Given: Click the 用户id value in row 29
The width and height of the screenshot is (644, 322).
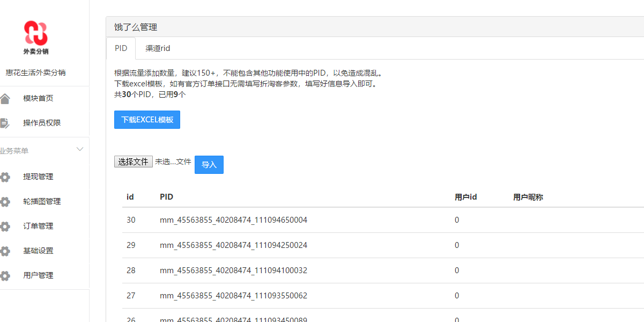Looking at the screenshot, I should [457, 245].
